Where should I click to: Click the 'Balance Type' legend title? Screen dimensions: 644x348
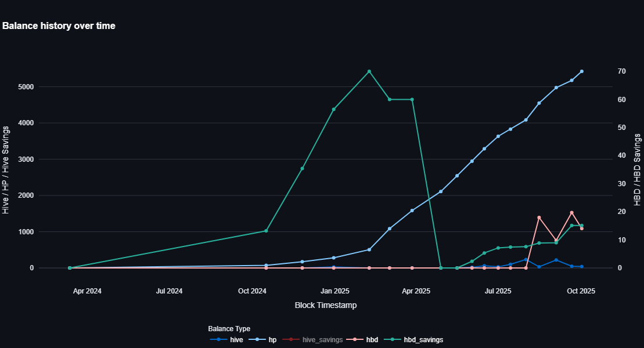[229, 329]
